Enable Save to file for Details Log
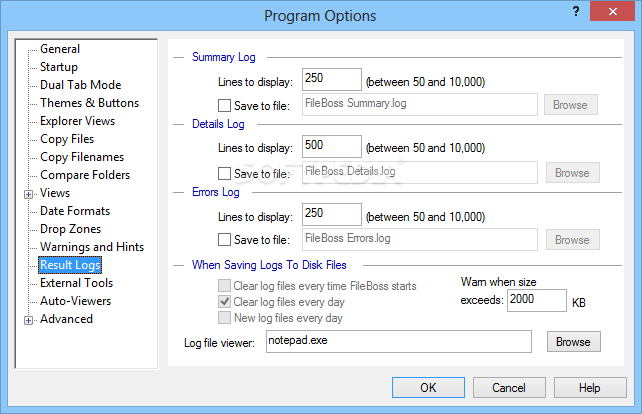Viewport: 642px width, 414px height. [x=224, y=172]
